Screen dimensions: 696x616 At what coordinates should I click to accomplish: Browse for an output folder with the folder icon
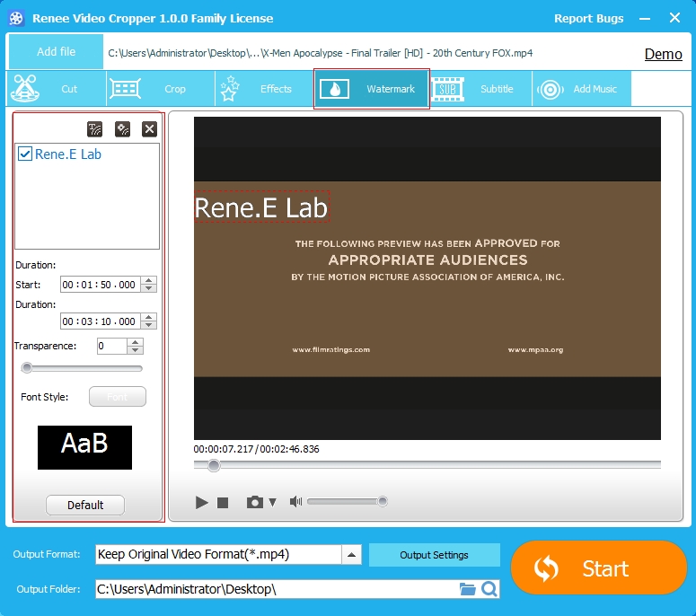467,589
